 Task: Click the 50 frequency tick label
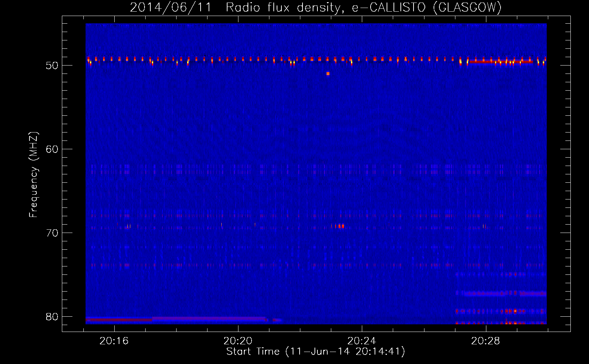pyautogui.click(x=52, y=66)
